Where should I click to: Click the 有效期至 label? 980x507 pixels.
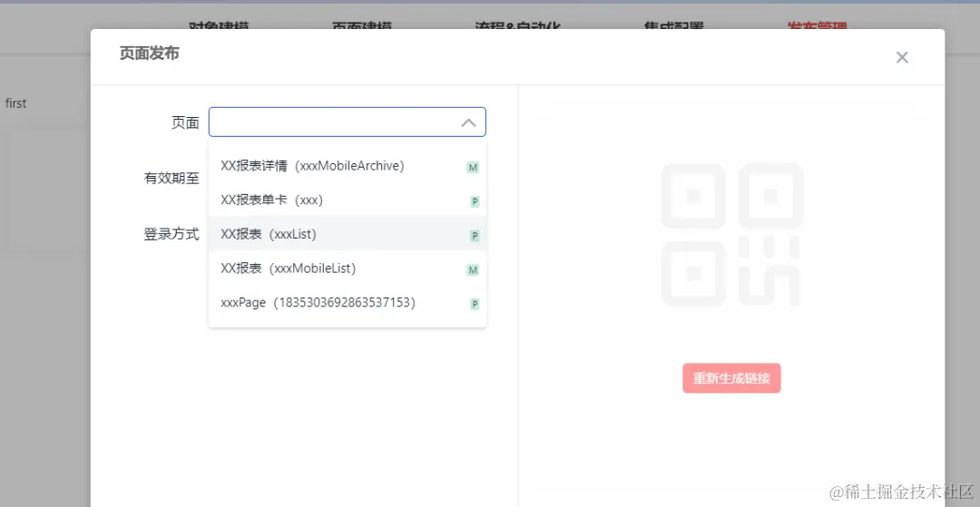coord(171,179)
